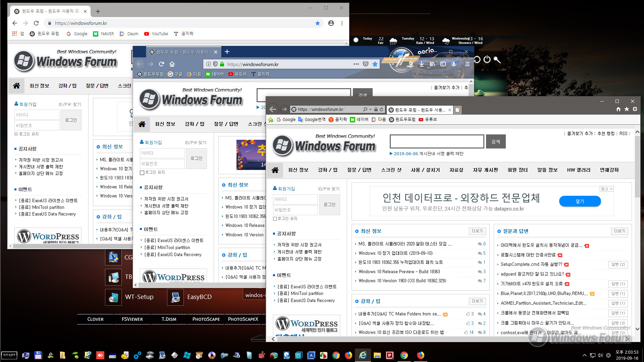Launch EasyBCD from desktop launcher

(x=190, y=297)
